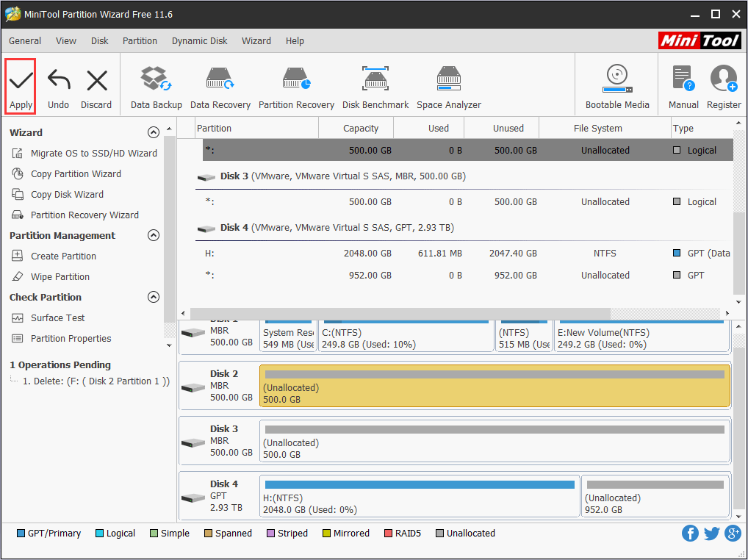Viewport: 748px width, 560px height.
Task: Sort the list by the Unused column
Action: (501, 129)
